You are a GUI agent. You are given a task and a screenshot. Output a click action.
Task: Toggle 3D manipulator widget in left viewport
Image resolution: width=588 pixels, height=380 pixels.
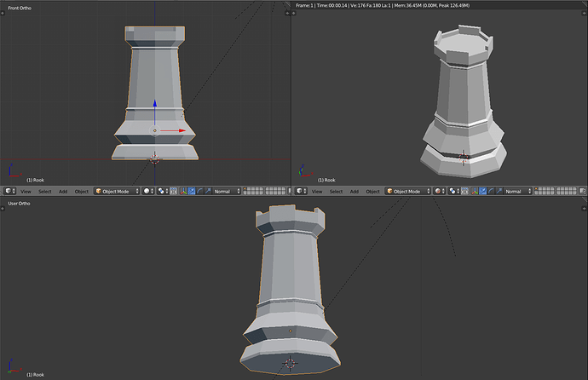183,191
